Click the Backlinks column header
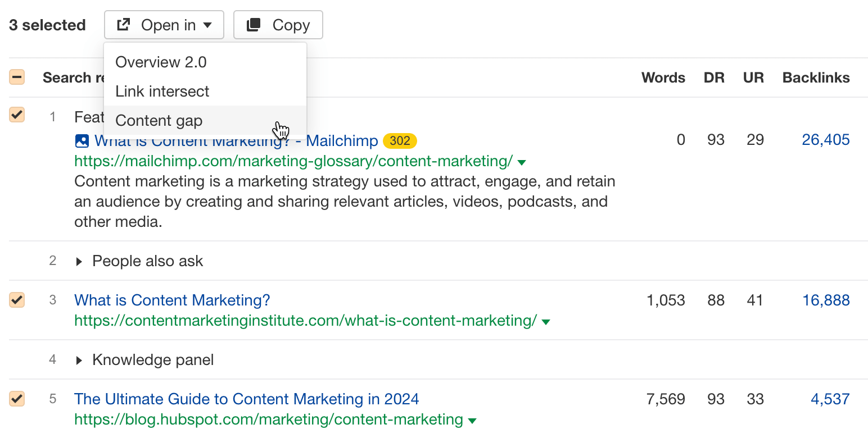868x438 pixels. [x=816, y=77]
